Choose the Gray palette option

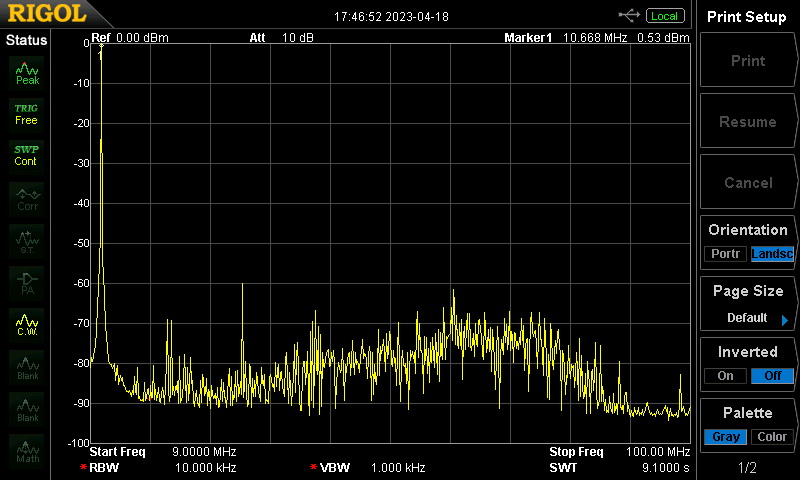coord(725,437)
